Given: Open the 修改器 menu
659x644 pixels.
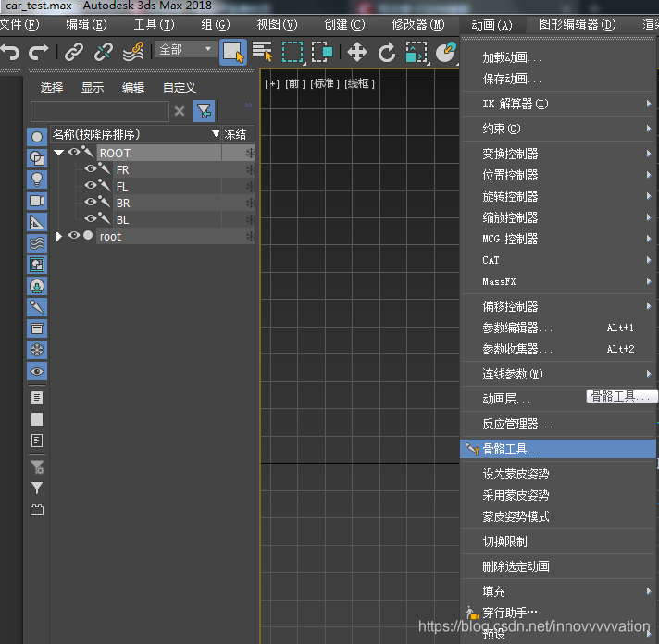Looking at the screenshot, I should (418, 25).
